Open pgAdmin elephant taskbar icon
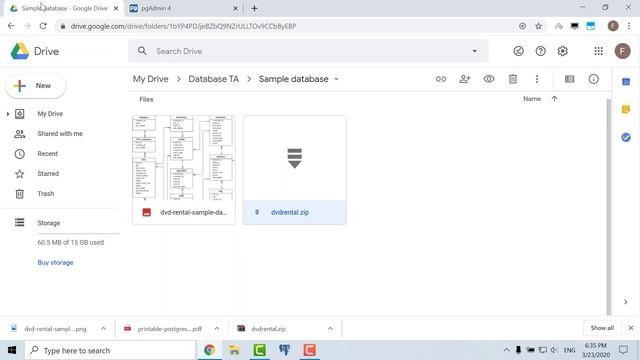This screenshot has height=360, width=640. pyautogui.click(x=284, y=350)
